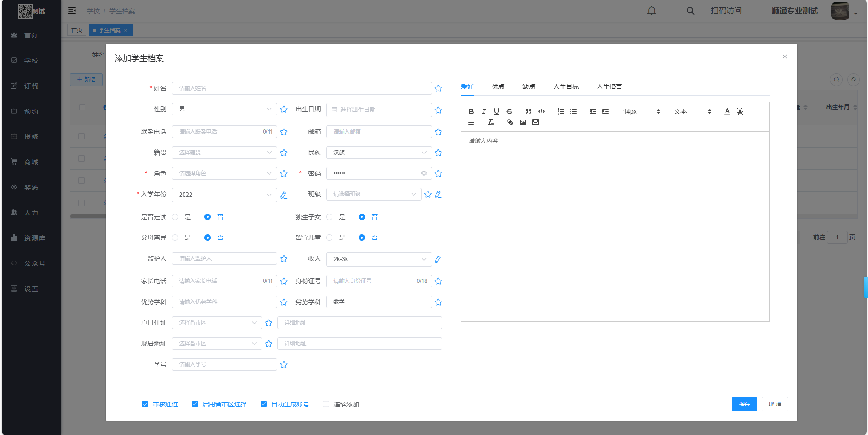Insert a code block
The width and height of the screenshot is (868, 435).
pos(541,111)
